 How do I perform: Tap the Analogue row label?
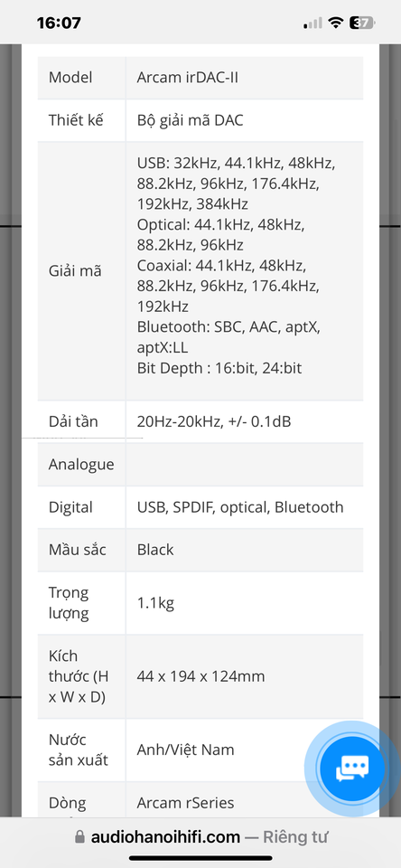(x=81, y=465)
